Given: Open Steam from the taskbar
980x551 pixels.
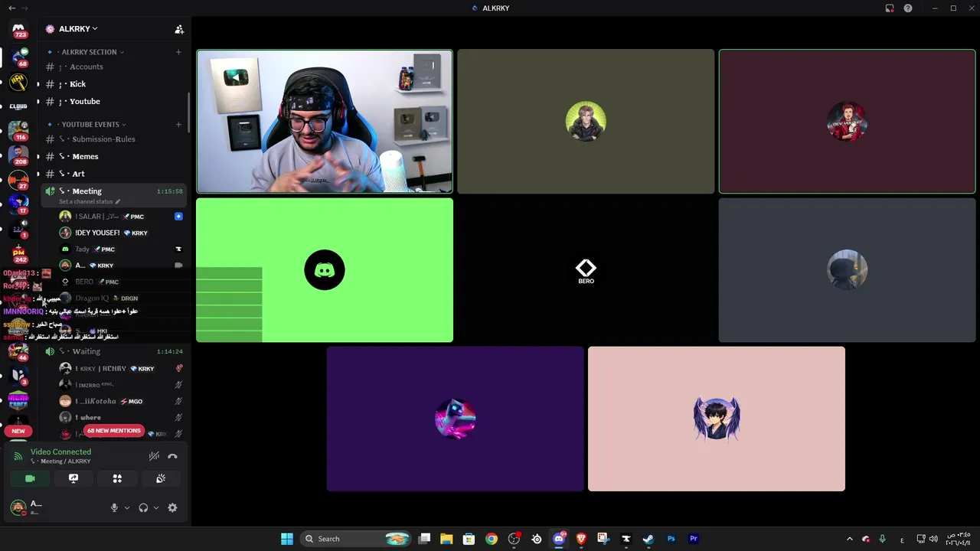Looking at the screenshot, I should click(x=648, y=539).
